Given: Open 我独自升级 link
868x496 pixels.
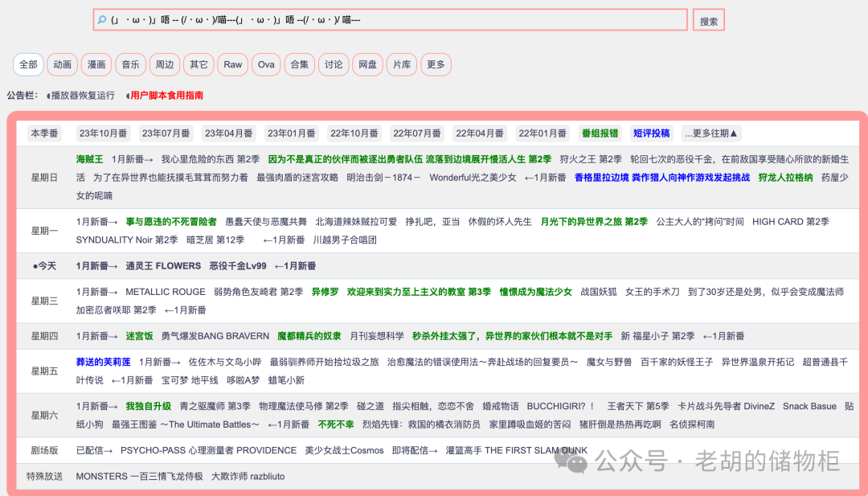Looking at the screenshot, I should pyautogui.click(x=149, y=406).
